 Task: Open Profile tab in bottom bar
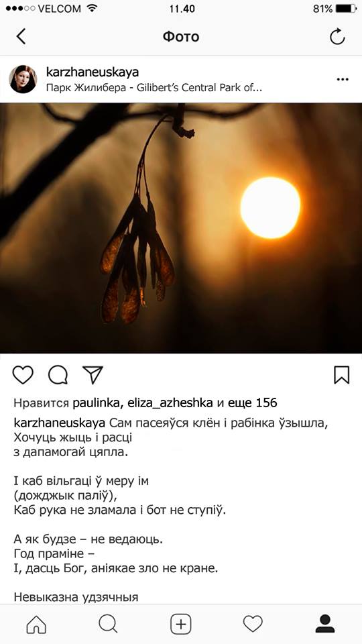[325, 625]
